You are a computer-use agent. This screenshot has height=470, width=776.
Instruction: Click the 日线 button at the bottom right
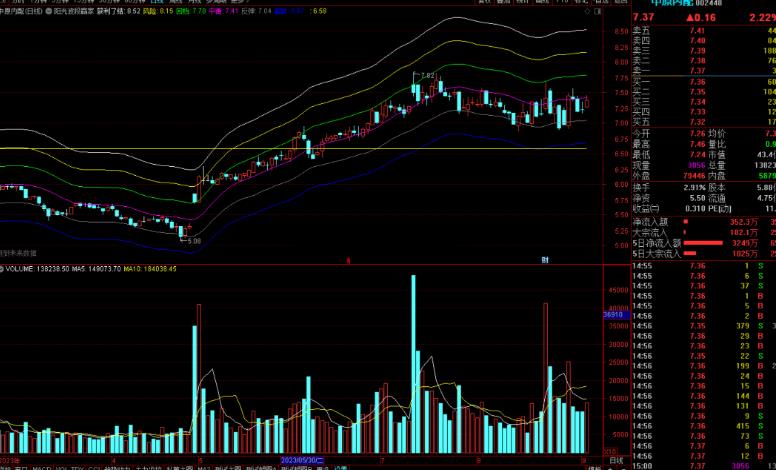(616, 461)
